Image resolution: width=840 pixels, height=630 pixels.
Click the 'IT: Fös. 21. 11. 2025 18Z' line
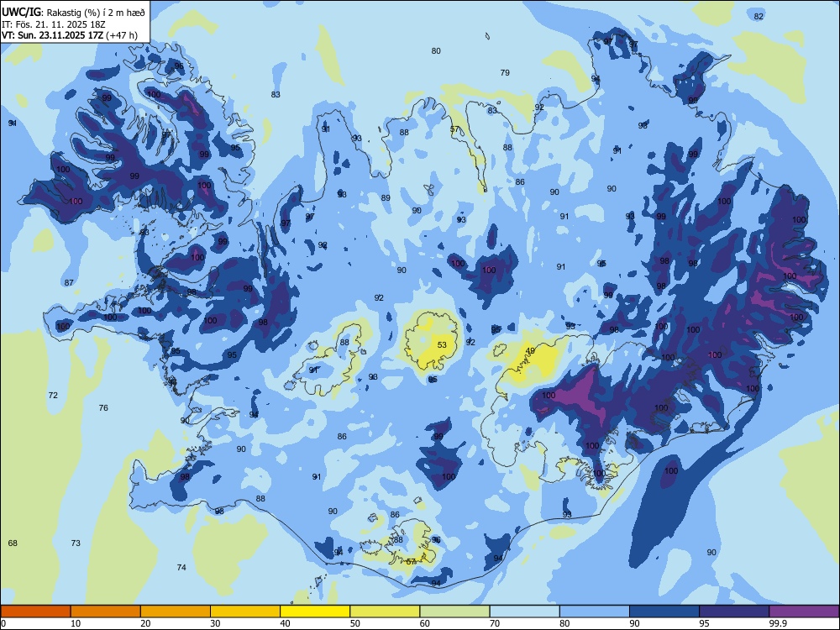pos(54,24)
